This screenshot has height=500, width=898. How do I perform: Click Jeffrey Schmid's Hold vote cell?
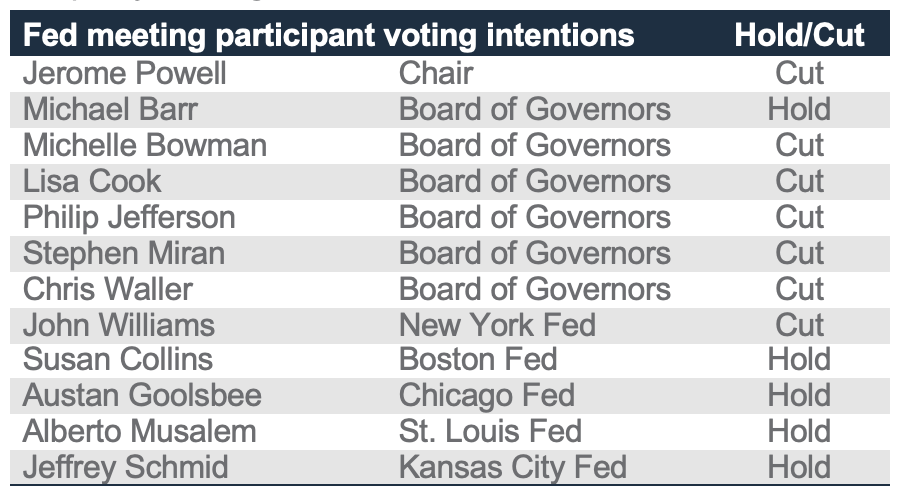799,467
